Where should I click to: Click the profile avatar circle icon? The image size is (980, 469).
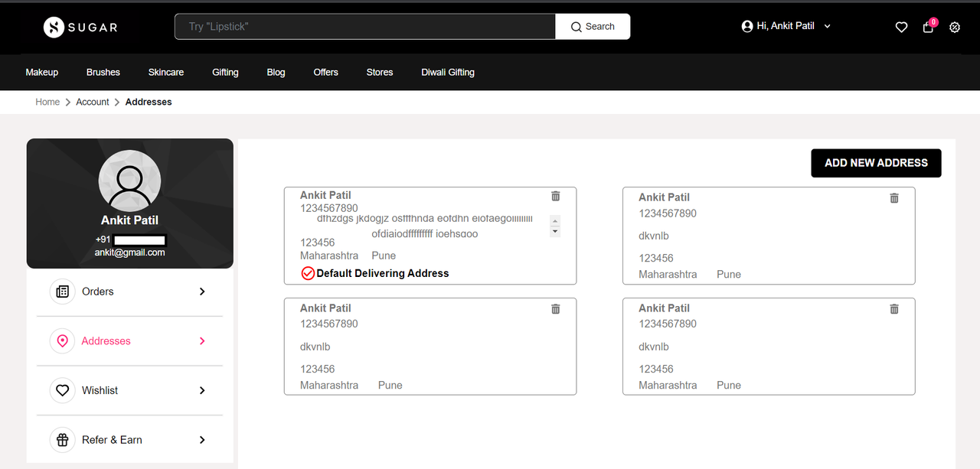[129, 181]
